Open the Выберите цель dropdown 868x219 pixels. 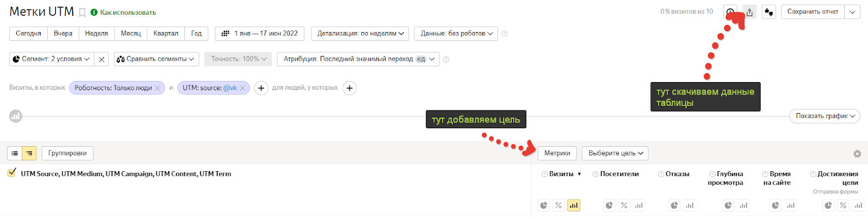pos(615,153)
